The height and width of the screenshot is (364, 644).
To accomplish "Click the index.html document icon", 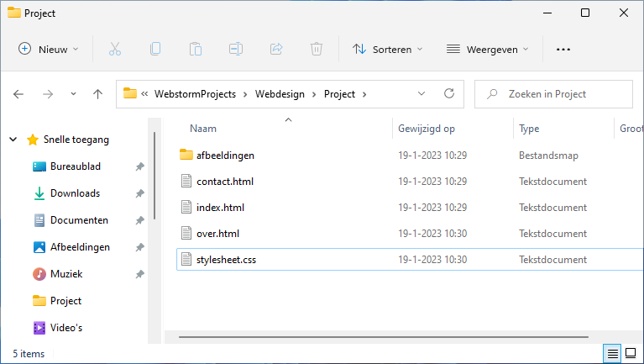I will (x=186, y=207).
